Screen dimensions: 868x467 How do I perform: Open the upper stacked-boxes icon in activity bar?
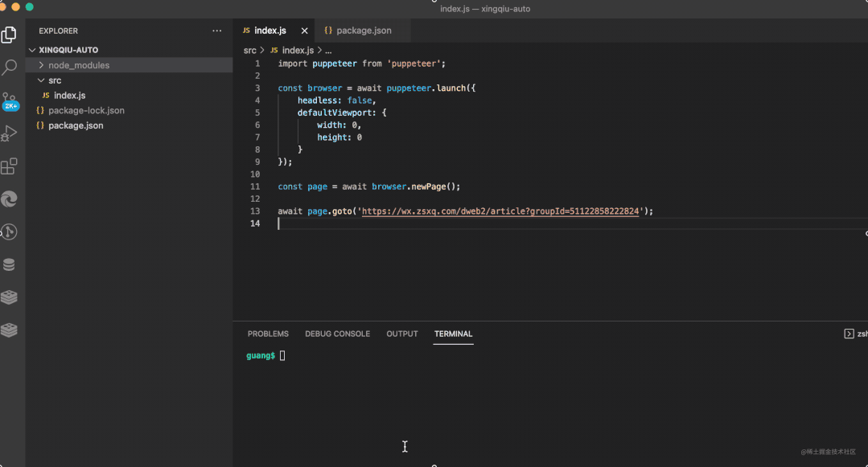click(x=9, y=297)
